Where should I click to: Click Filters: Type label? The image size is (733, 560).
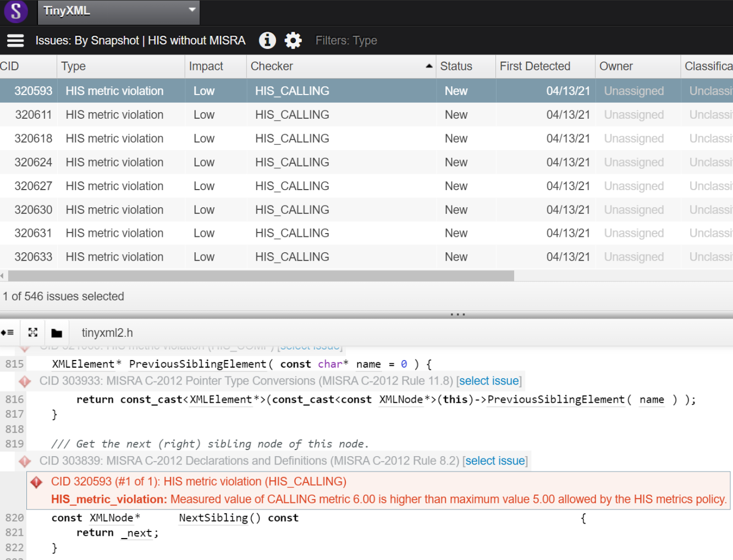[346, 41]
